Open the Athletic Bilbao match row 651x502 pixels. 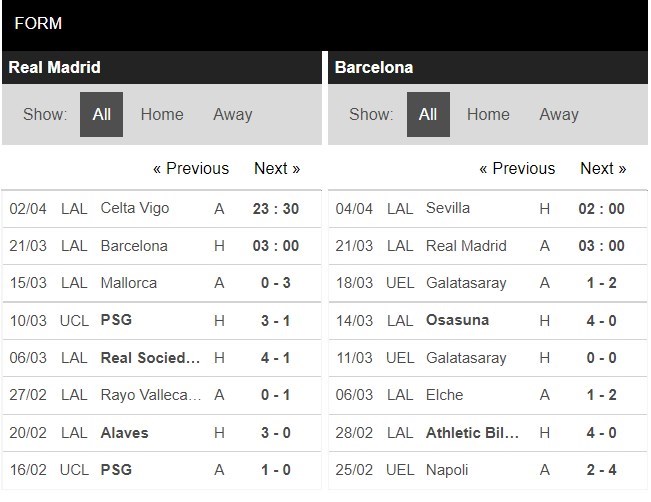tap(488, 433)
